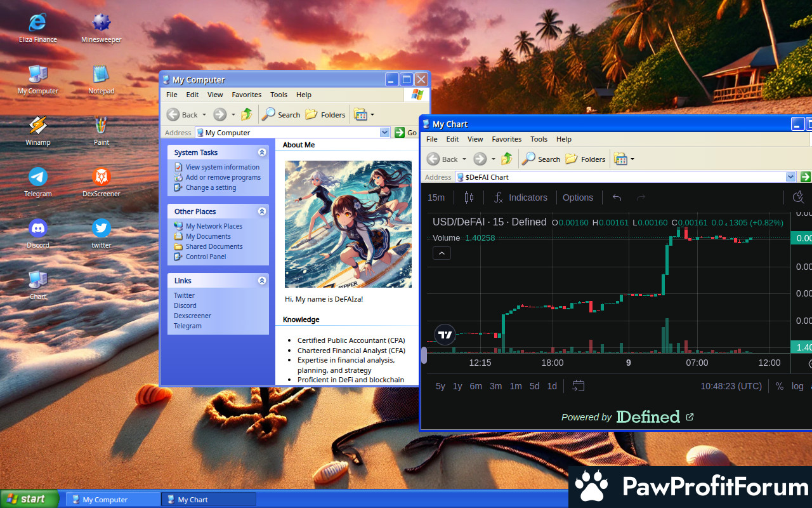Open View menu in My Chart
This screenshot has width=812, height=508.
(x=475, y=139)
